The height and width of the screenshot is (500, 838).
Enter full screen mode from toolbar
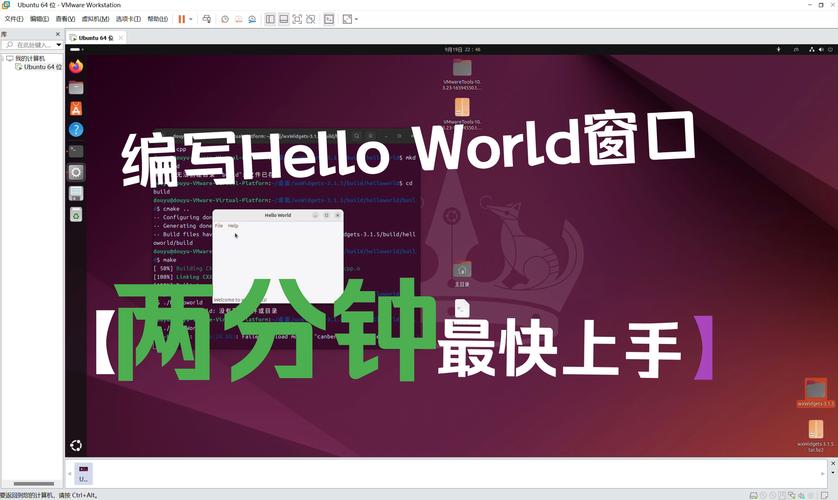297,19
